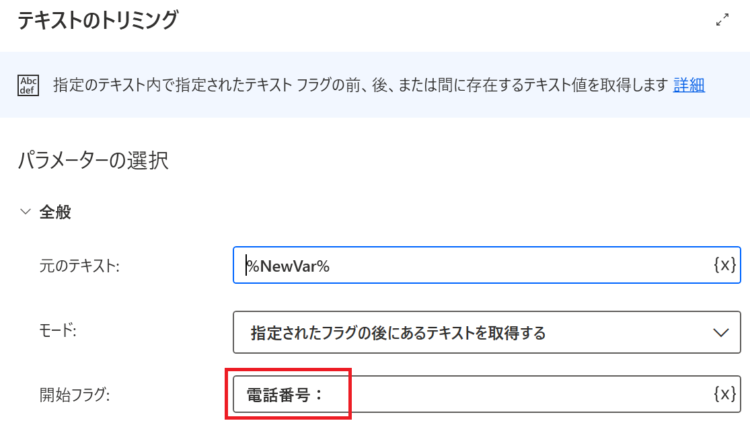Viewport: 750px width, 423px height.
Task: Click the 全般 section label
Action: point(55,212)
